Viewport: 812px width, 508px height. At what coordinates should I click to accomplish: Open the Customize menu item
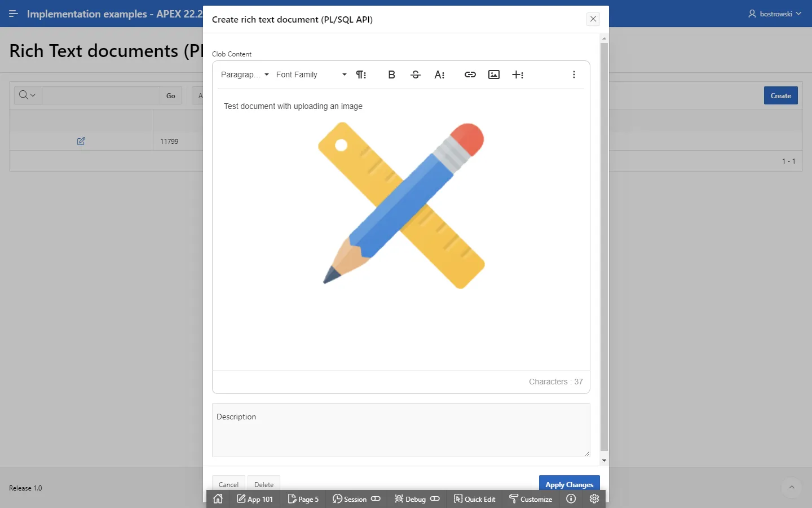(x=531, y=499)
